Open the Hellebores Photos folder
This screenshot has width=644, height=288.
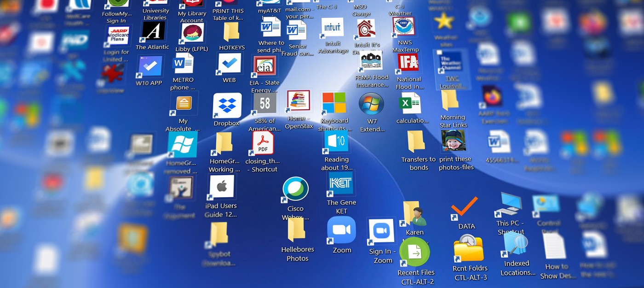pos(296,230)
